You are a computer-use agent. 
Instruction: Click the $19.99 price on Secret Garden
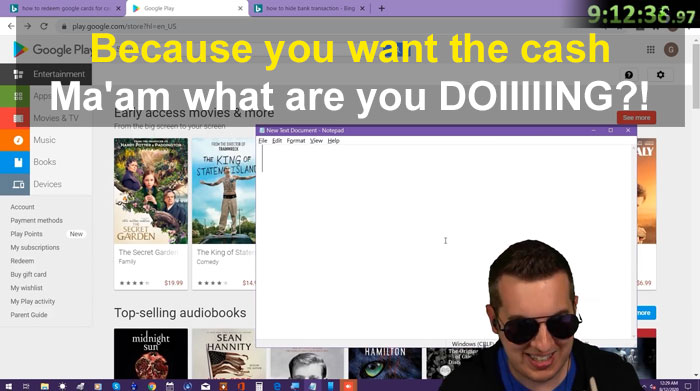174,283
